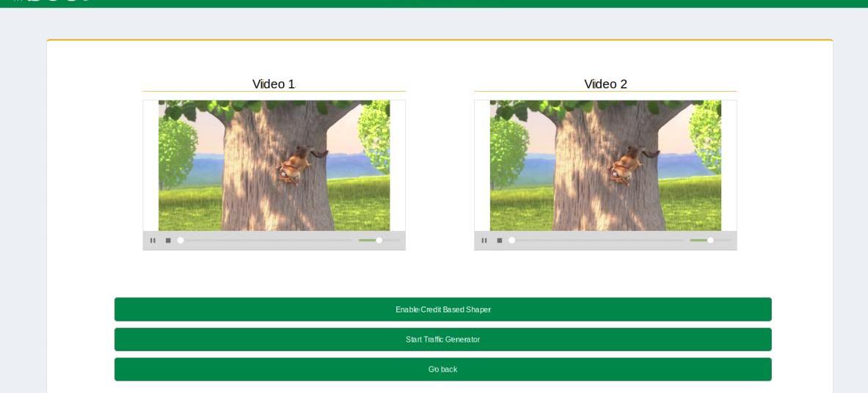Start the Traffic Generator
Image resolution: width=868 pixels, height=393 pixels.
point(443,339)
